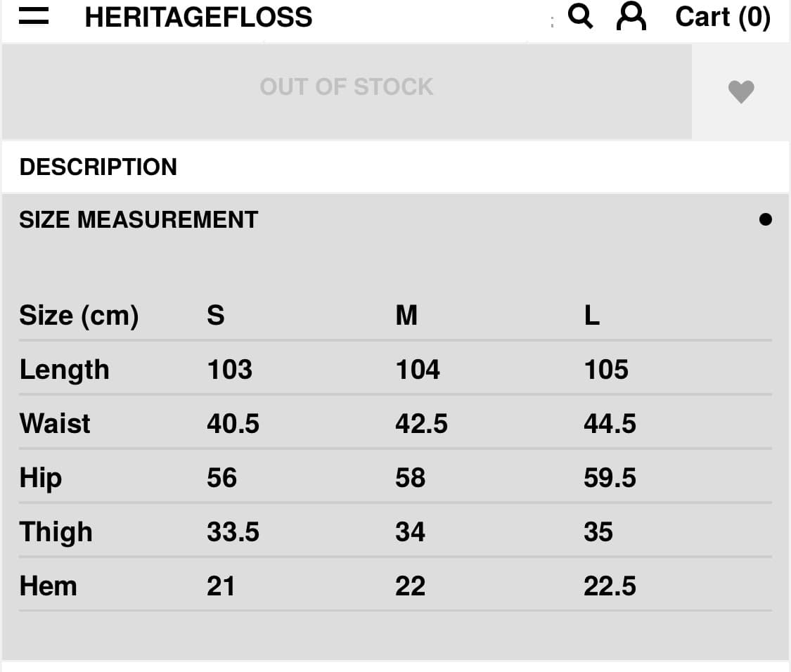Open Cart (0) link

click(x=723, y=17)
